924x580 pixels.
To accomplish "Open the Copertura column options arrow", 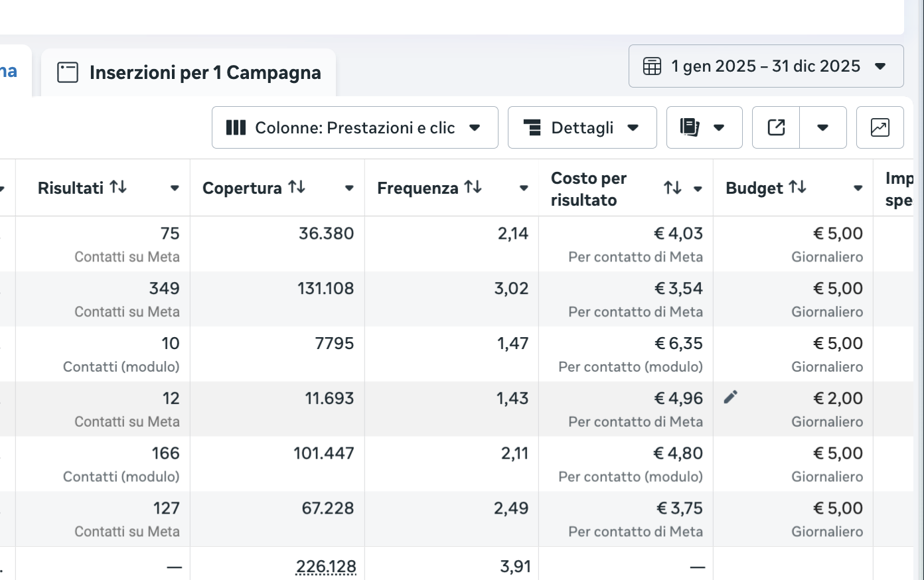I will (350, 188).
